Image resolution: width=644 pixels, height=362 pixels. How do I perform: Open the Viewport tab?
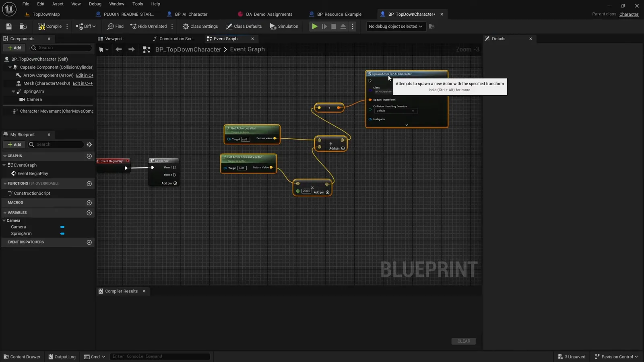pyautogui.click(x=114, y=39)
